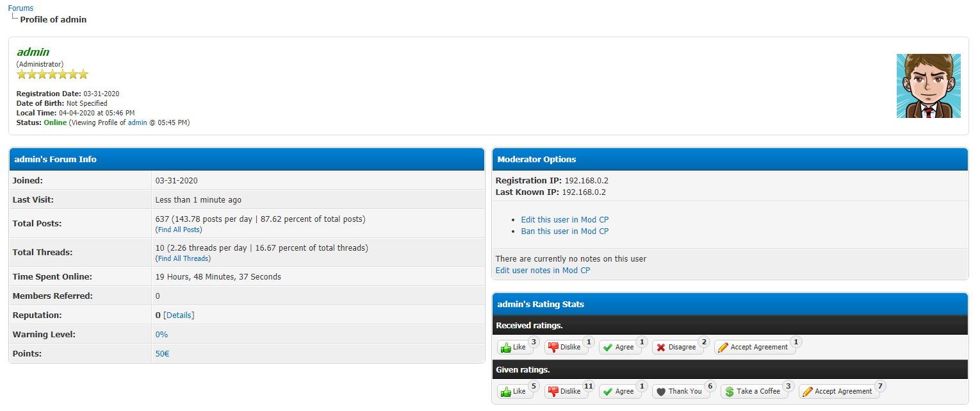Click the admin's Forum Info header
This screenshot has height=411, width=980.
pos(247,159)
